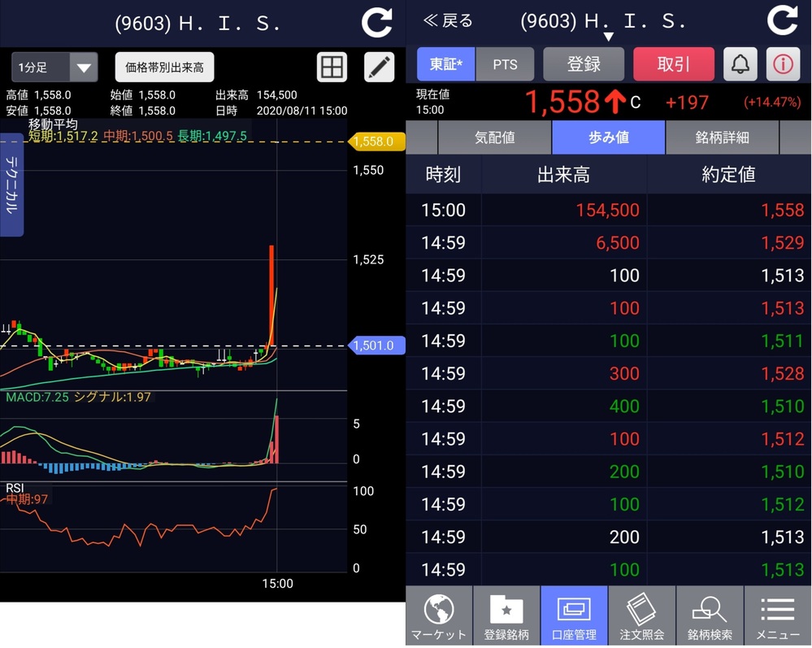Open 登録銘柄 folder in bottom bar

506,616
